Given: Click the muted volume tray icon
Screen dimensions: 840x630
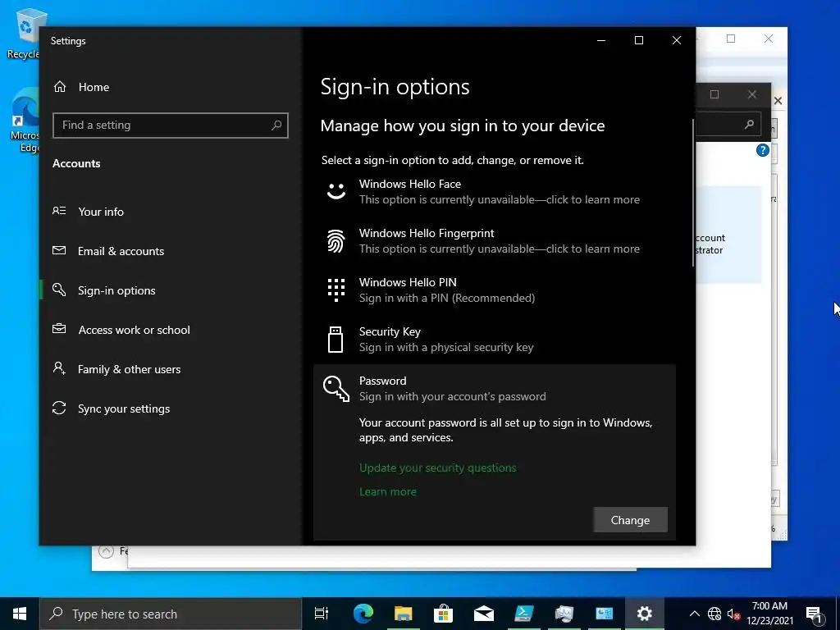Looking at the screenshot, I should pyautogui.click(x=733, y=614).
